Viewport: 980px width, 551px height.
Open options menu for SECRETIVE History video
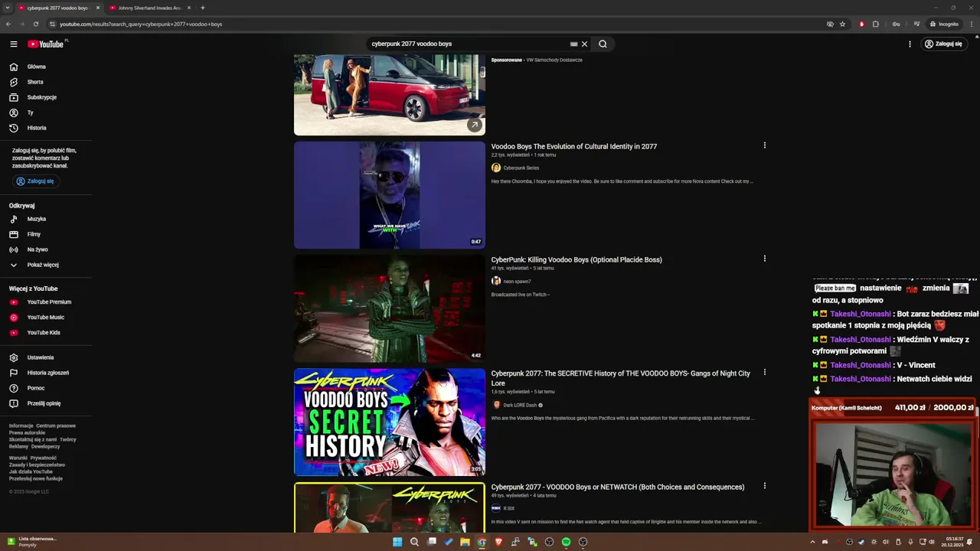coord(764,373)
